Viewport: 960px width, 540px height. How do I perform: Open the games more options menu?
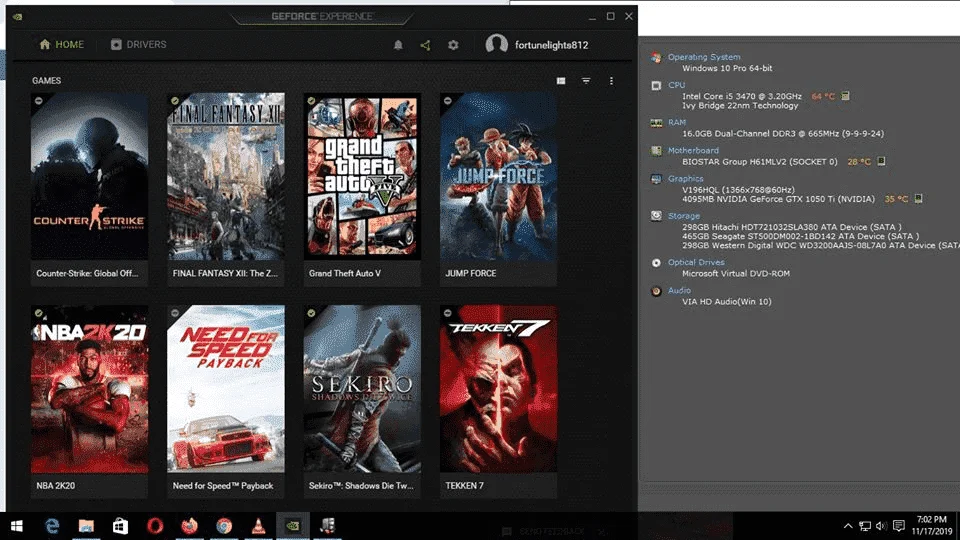coord(611,81)
